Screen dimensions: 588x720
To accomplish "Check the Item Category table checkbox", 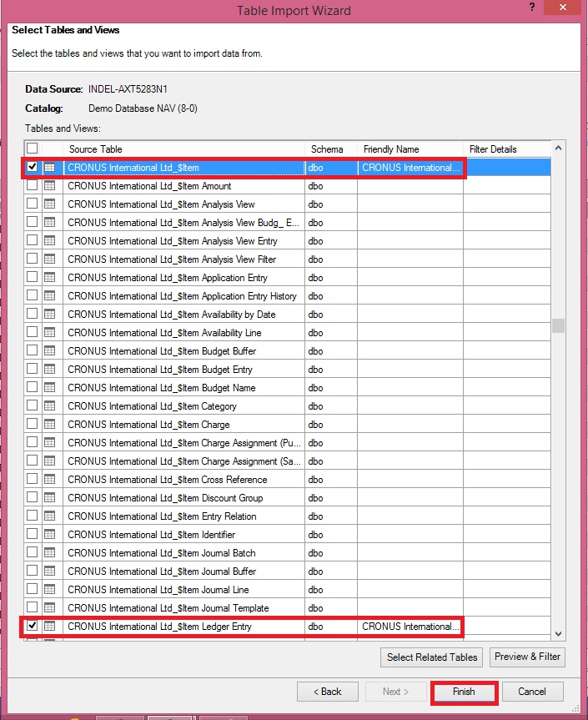I will click(33, 405).
